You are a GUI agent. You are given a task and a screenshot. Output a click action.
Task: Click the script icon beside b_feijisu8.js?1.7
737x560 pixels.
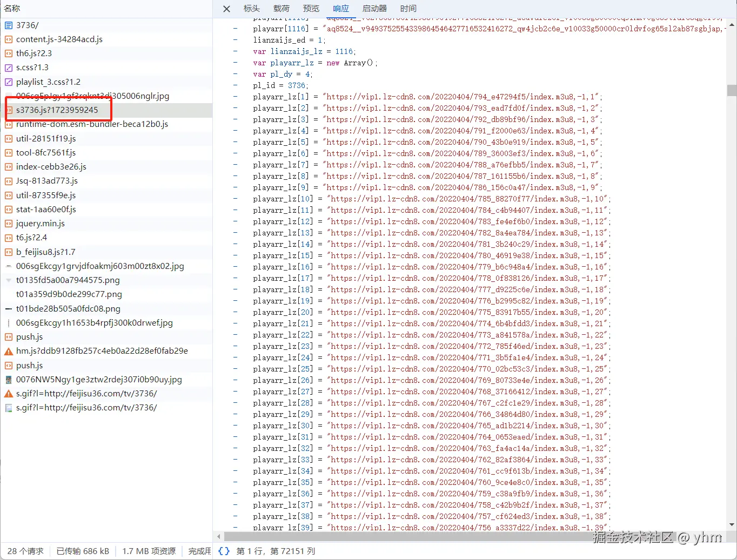click(x=9, y=252)
